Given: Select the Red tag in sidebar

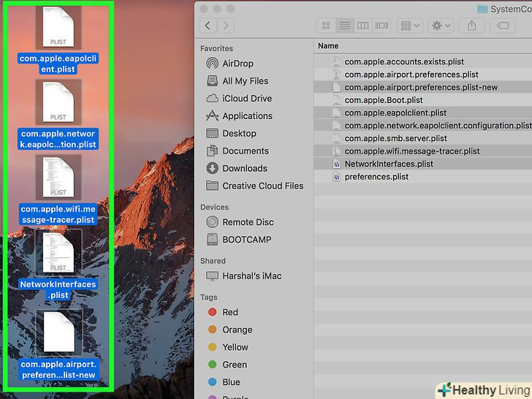Looking at the screenshot, I should coord(230,312).
